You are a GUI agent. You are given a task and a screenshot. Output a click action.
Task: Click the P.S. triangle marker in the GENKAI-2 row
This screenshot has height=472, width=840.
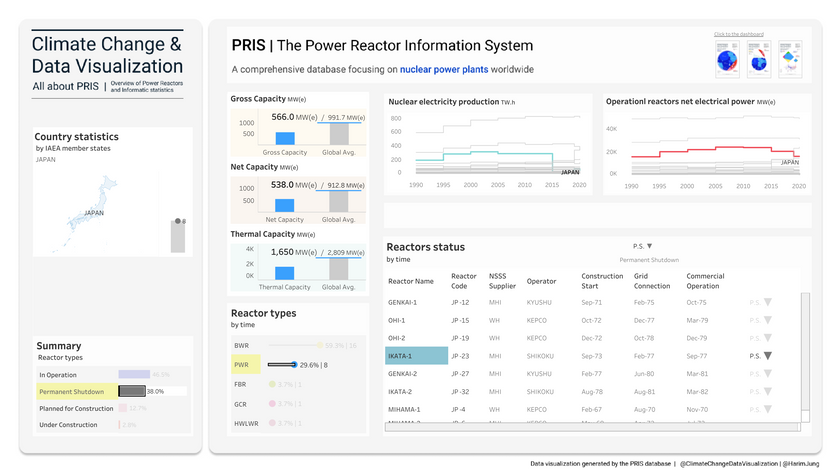[768, 373]
